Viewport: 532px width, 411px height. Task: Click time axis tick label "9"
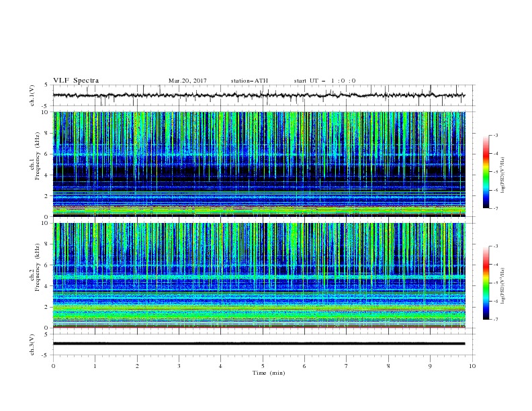pos(430,366)
